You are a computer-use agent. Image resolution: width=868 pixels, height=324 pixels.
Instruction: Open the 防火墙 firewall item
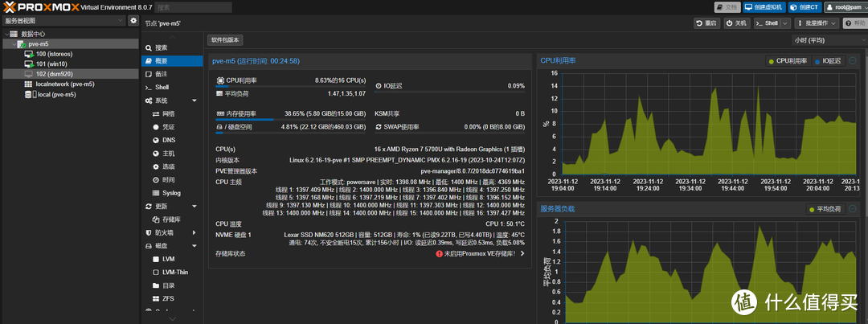[172, 232]
